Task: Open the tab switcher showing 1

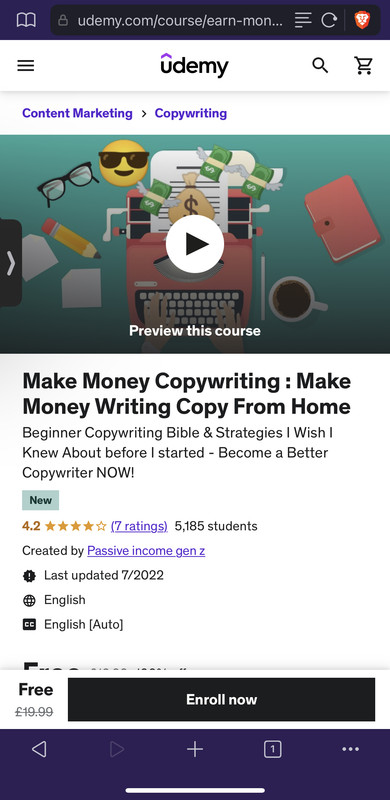Action: pyautogui.click(x=273, y=749)
